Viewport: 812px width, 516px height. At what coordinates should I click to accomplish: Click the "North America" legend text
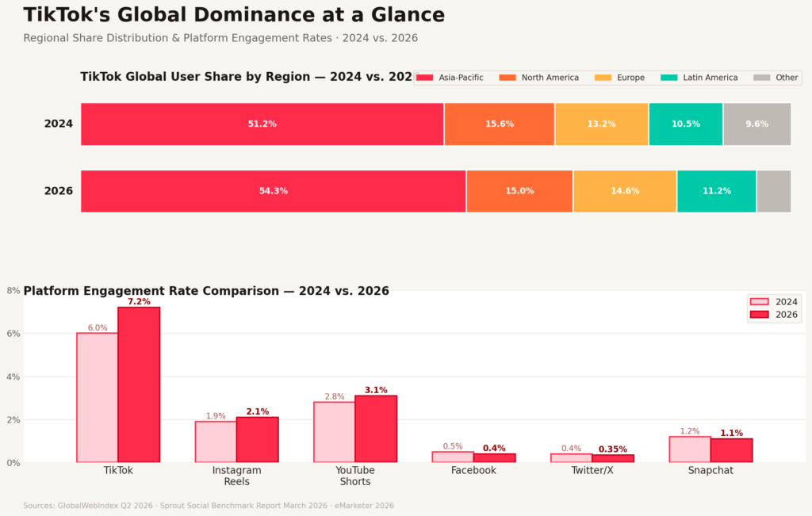click(x=550, y=78)
